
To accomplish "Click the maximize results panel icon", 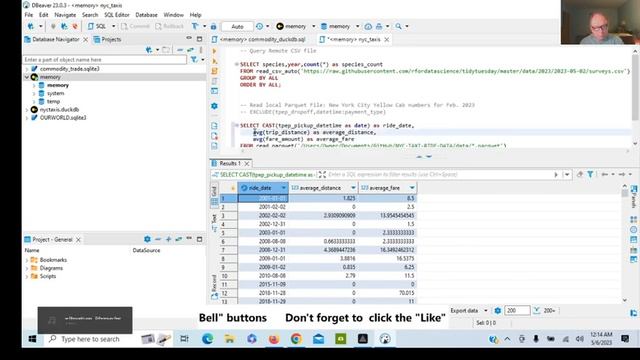I will pyautogui.click(x=322, y=175).
